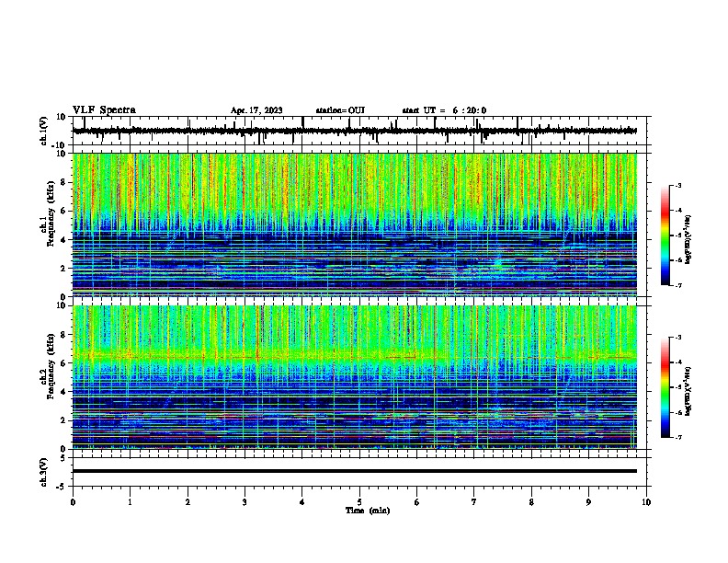Click the "0" tick on the time axis

[x=73, y=502]
